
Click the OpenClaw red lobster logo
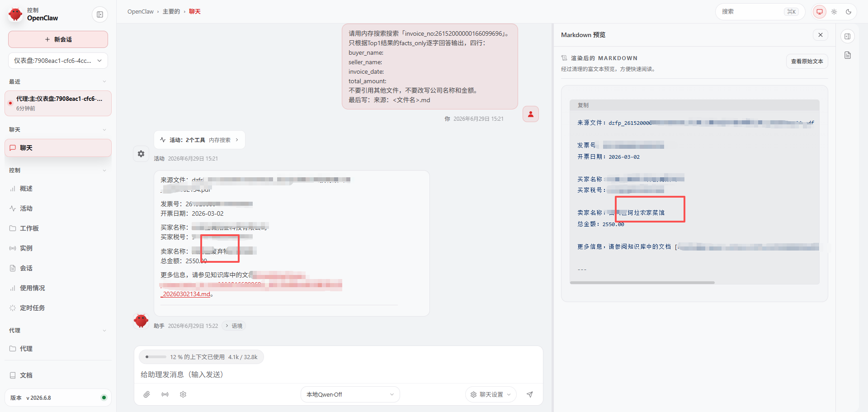pyautogui.click(x=15, y=14)
